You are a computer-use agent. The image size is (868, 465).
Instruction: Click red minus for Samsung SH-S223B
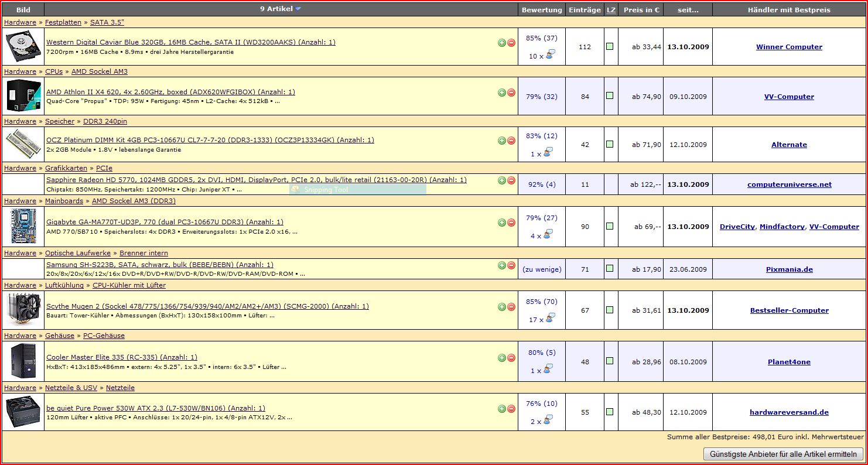tap(511, 265)
